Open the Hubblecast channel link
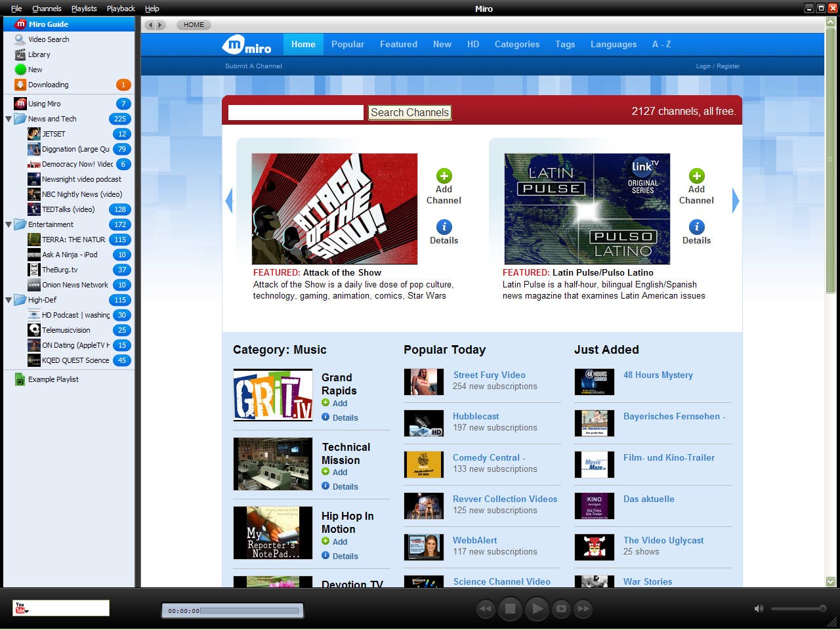Image resolution: width=840 pixels, height=630 pixels. coord(476,416)
